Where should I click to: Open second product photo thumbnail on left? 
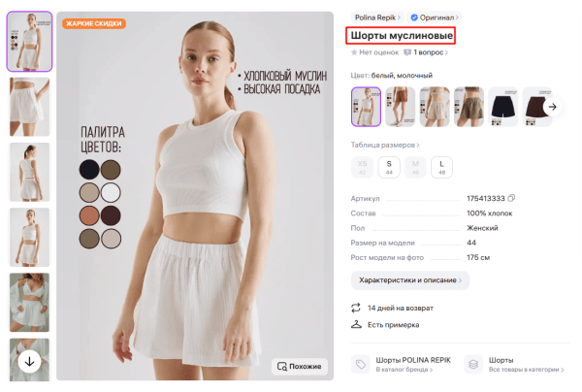[x=29, y=107]
